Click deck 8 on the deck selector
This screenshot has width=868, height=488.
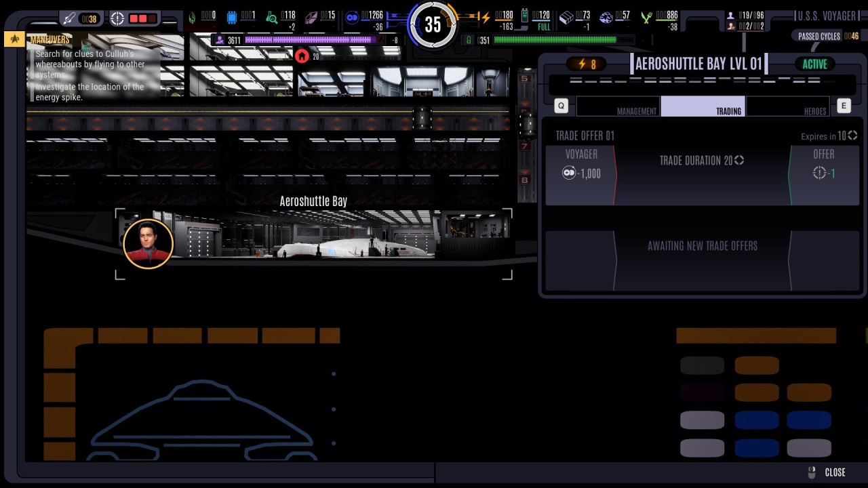click(524, 180)
